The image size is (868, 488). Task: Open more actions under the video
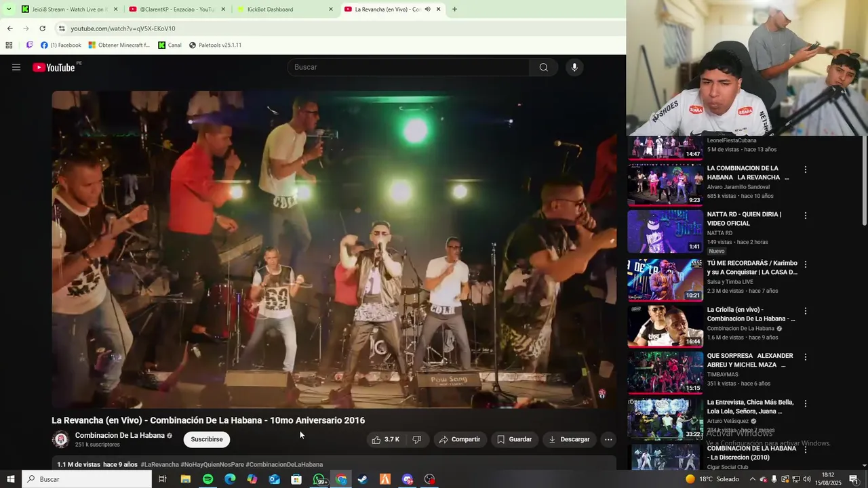tap(608, 439)
